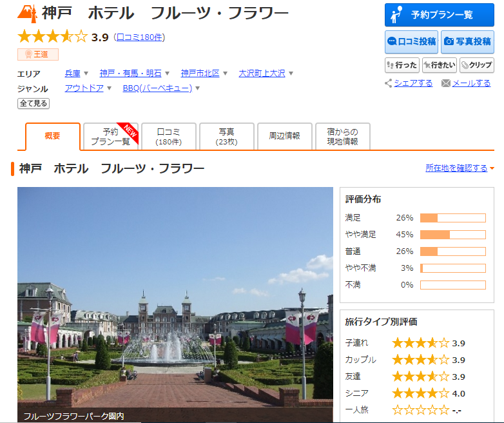Click the 全て見る button
504x423 pixels.
coord(34,103)
